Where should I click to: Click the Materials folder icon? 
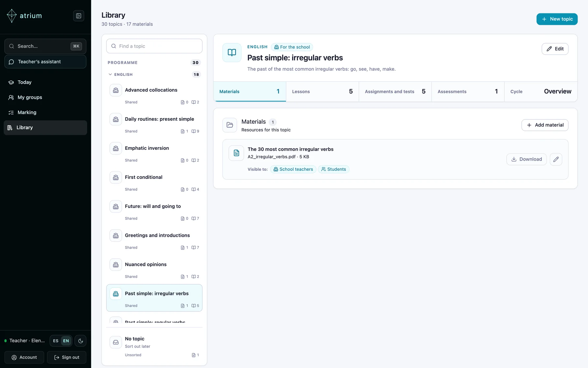click(230, 125)
